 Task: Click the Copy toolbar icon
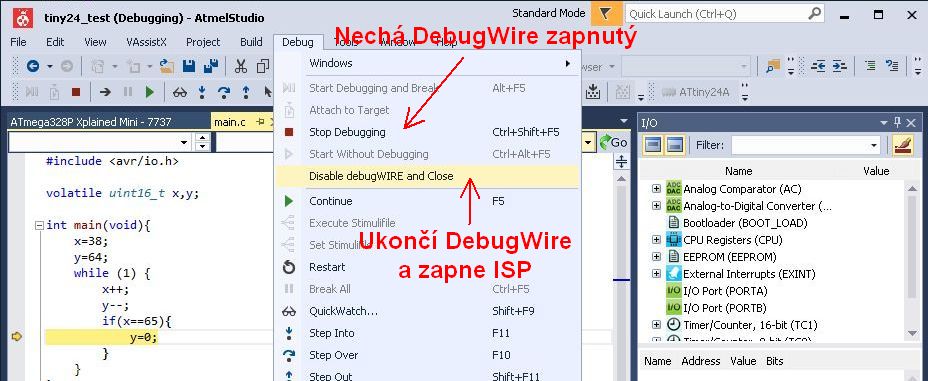(x=263, y=66)
